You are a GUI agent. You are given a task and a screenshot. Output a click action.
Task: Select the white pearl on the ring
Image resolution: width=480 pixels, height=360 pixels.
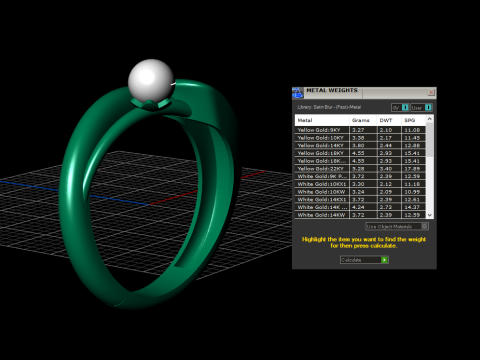(x=151, y=80)
